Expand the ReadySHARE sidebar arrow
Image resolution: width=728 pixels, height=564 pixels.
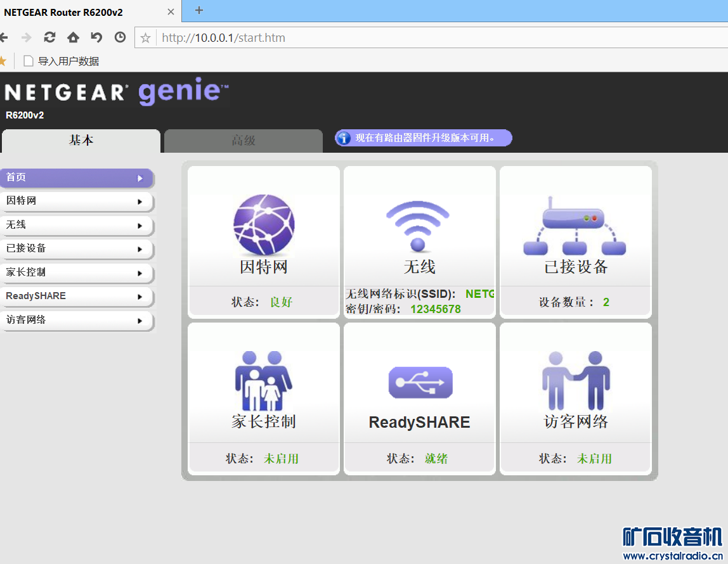140,297
